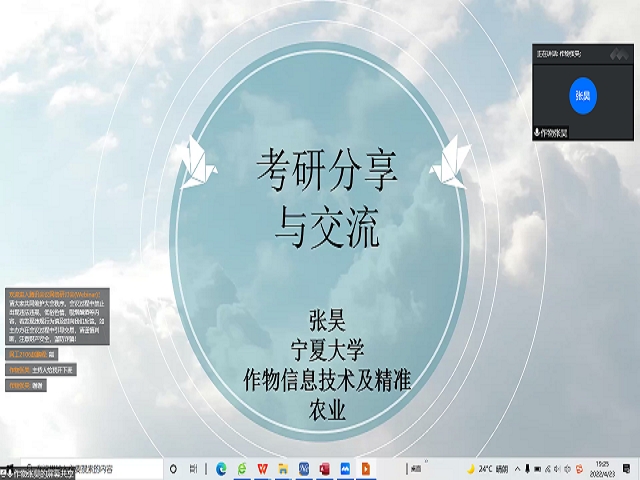Switch to the orange presentation app icon
The width and height of the screenshot is (640, 480).
tap(366, 469)
